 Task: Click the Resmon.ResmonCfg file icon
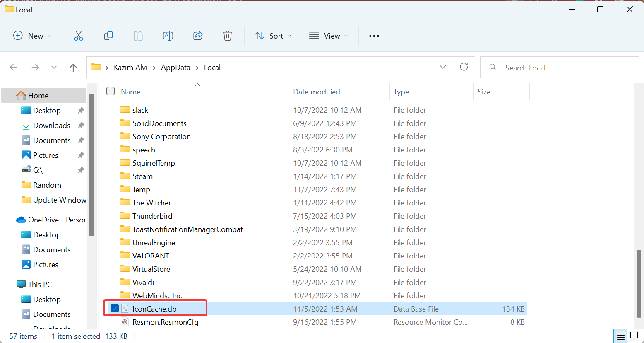coord(125,322)
